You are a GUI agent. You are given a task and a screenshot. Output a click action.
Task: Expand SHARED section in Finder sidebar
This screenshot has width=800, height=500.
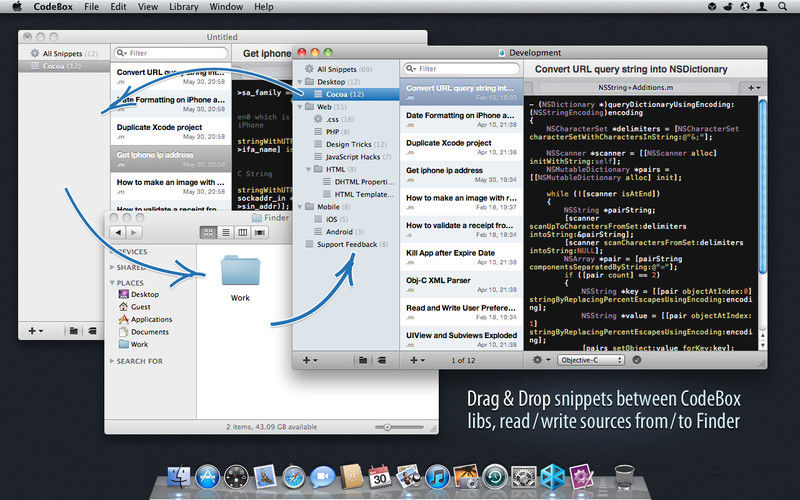(x=112, y=267)
